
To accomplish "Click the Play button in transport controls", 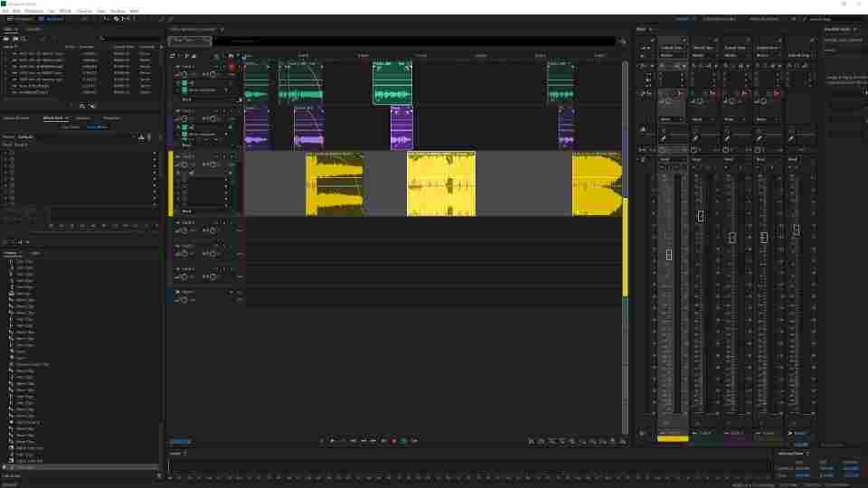I will point(332,441).
